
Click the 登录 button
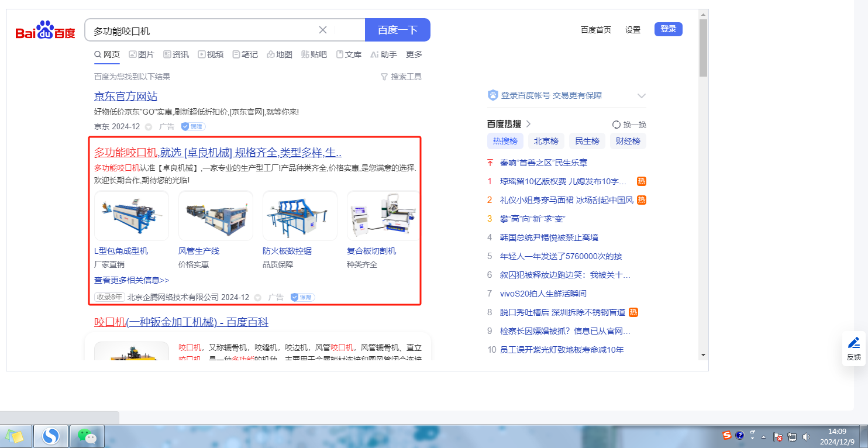pyautogui.click(x=669, y=29)
